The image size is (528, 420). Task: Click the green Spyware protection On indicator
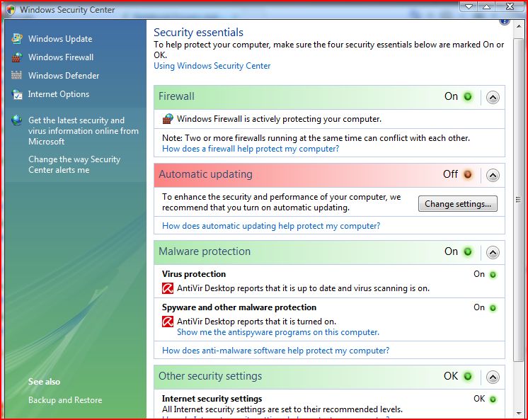pos(493,308)
